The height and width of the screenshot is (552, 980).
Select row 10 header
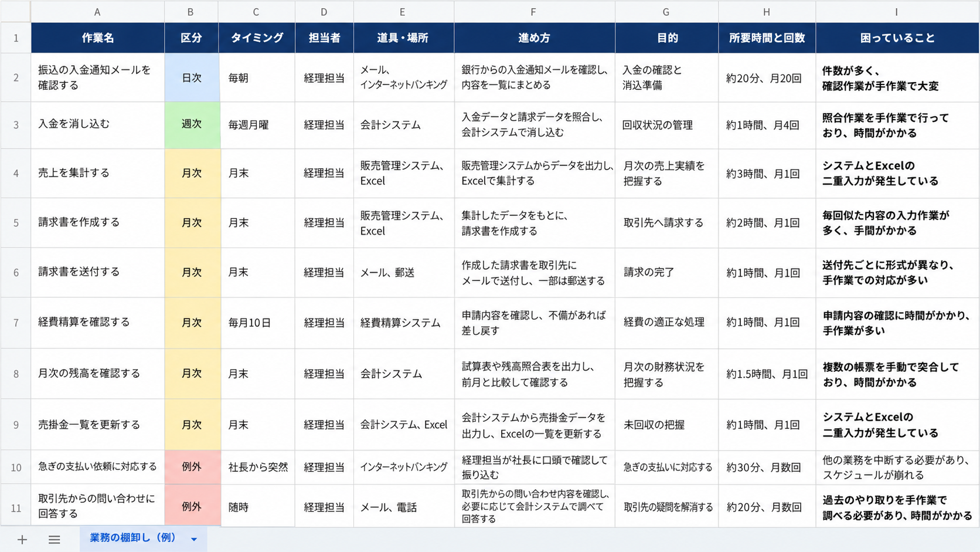pos(16,468)
